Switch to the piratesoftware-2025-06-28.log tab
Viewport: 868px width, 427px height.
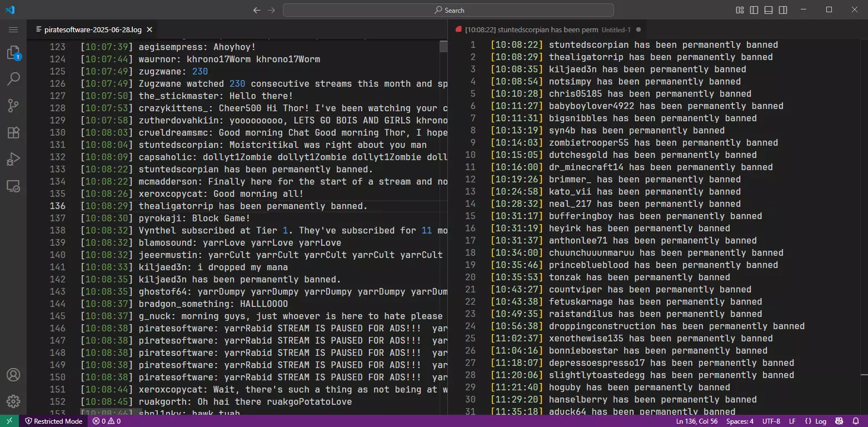(x=92, y=29)
